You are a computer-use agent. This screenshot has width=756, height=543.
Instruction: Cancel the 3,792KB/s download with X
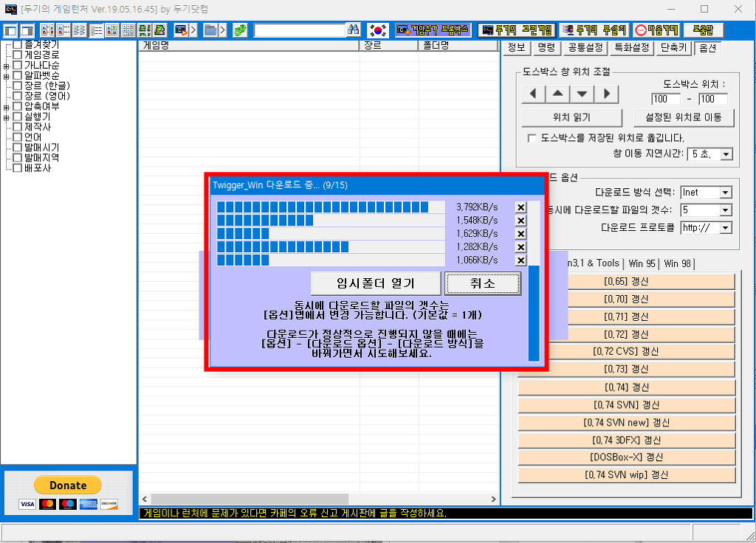coord(520,207)
